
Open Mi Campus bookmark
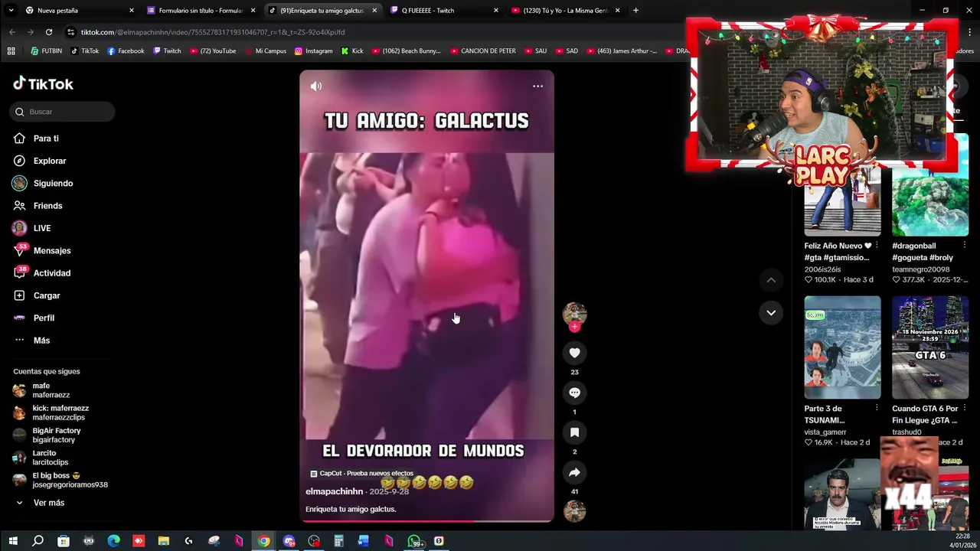tap(266, 51)
